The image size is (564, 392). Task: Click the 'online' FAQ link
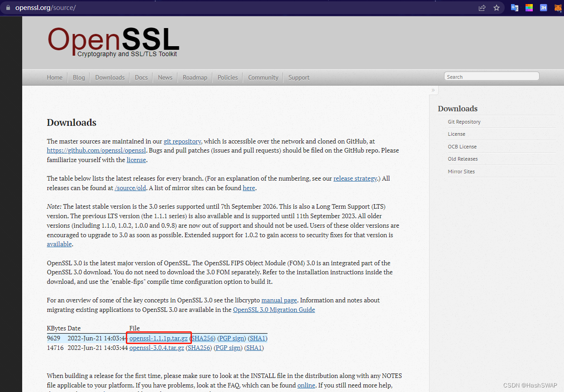point(306,385)
